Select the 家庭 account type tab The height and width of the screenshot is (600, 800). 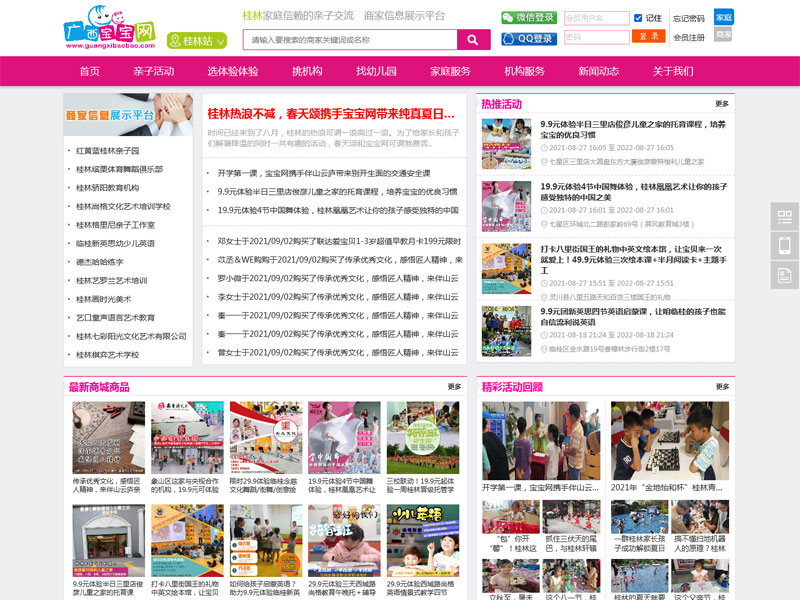coord(723,17)
